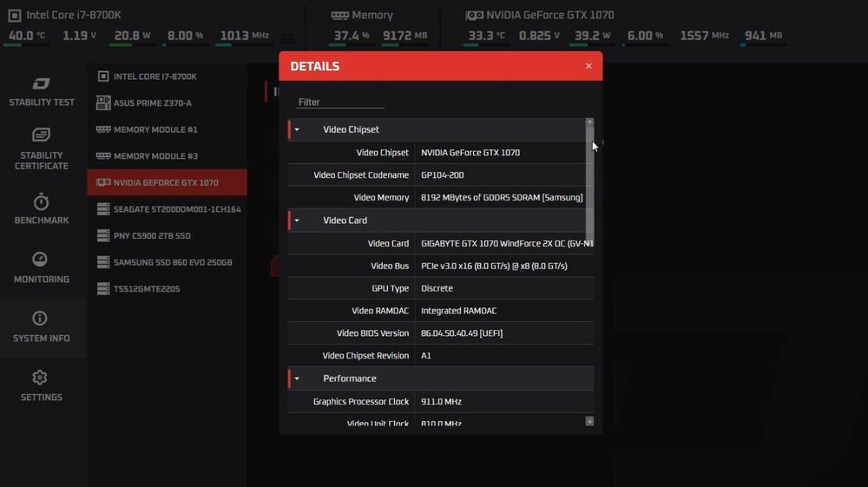The image size is (868, 487).
Task: Select INTEL CORE I7-8700K in device list
Action: 168,76
